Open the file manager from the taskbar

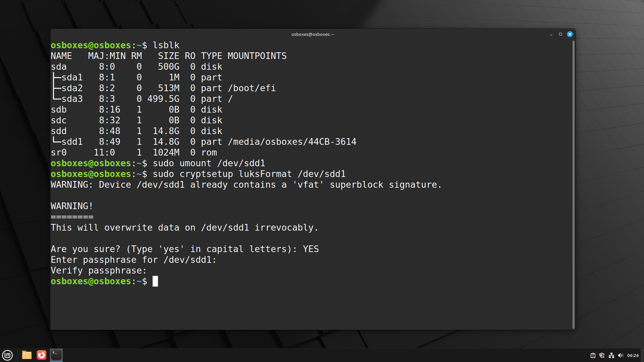pos(26,355)
